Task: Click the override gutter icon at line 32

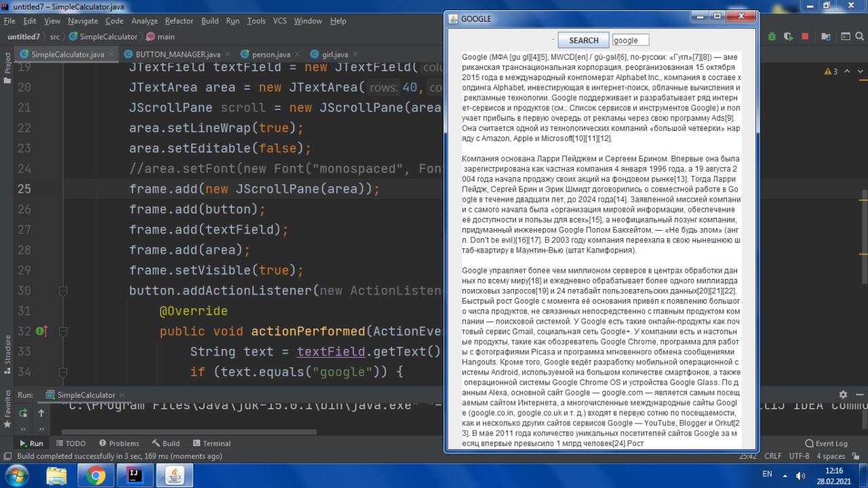Action: coord(41,331)
